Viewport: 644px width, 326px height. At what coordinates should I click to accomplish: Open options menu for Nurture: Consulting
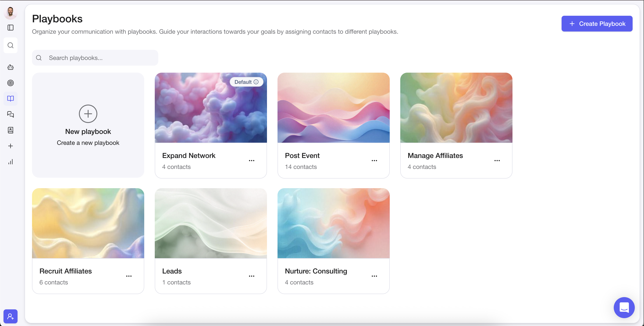coord(374,276)
